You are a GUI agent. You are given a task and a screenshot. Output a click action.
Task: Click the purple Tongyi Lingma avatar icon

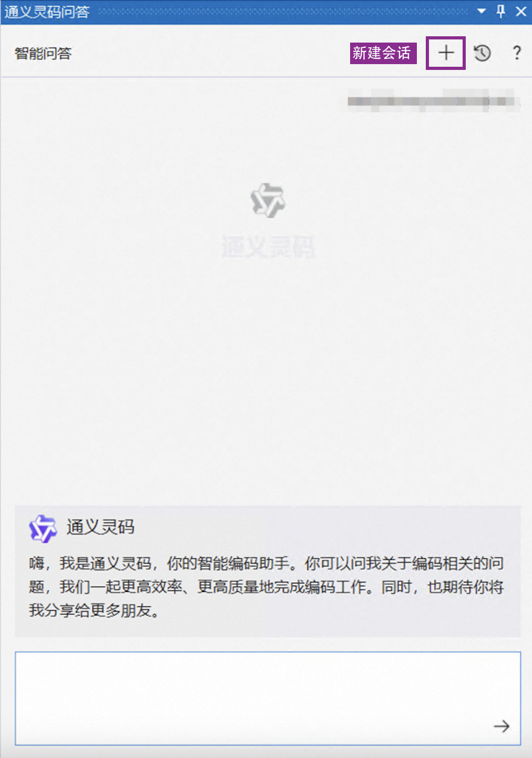point(43,528)
